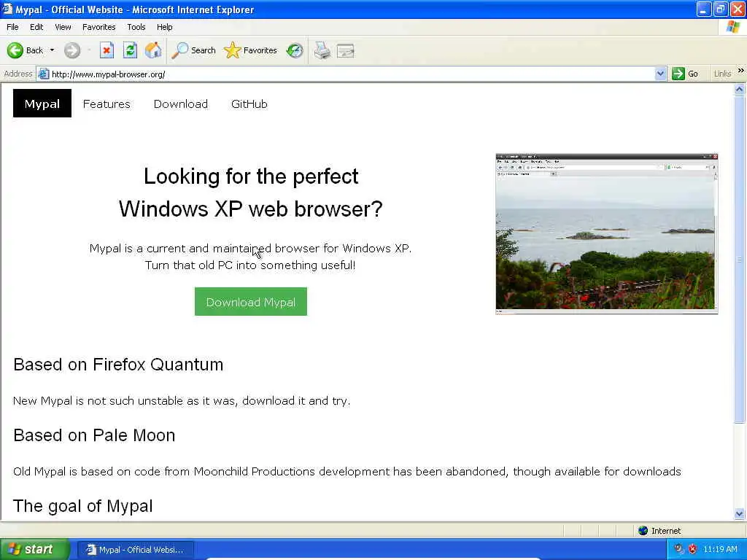Go to the Home page icon

coord(153,50)
